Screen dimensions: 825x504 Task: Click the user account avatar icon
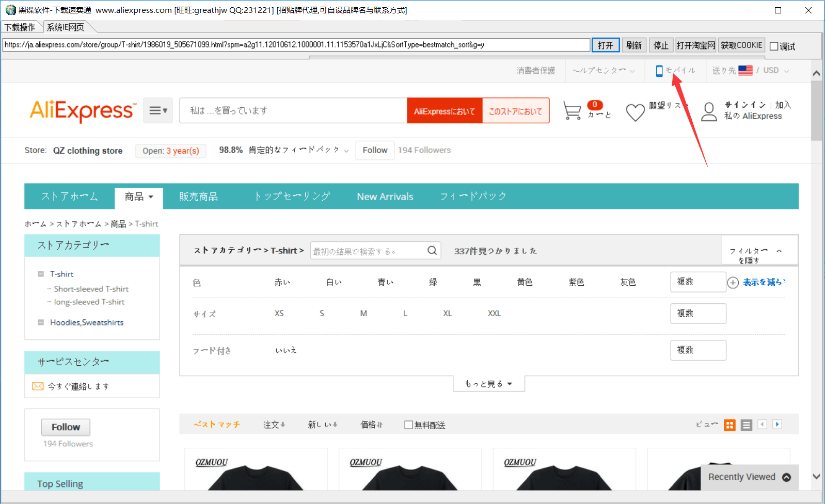pos(709,111)
